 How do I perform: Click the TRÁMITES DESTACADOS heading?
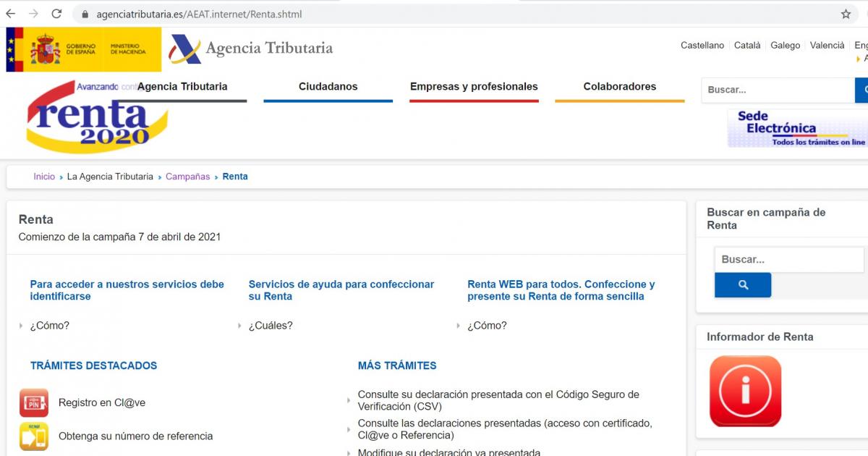93,366
